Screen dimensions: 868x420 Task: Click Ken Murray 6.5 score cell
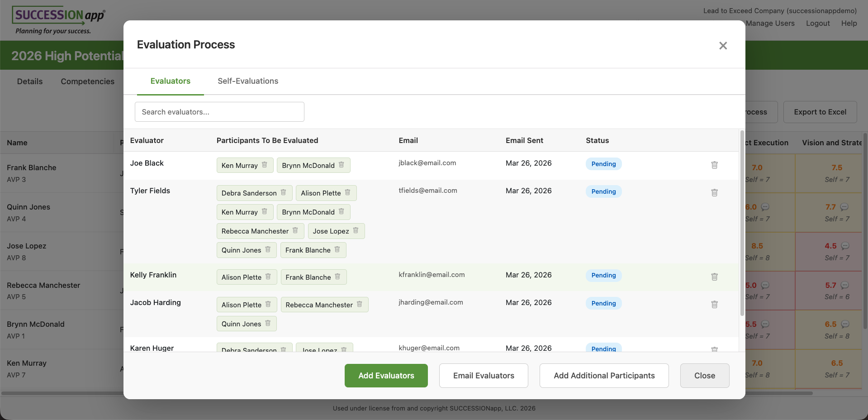point(829,369)
